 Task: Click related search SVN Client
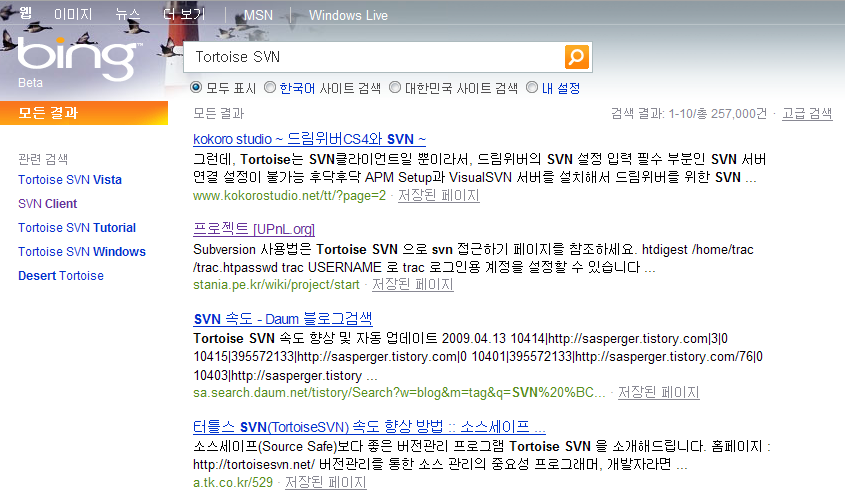[x=47, y=204]
